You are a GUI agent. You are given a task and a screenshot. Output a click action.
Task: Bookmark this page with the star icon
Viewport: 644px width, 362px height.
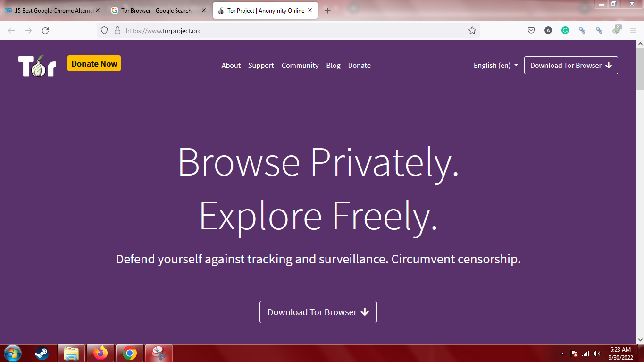[x=472, y=31]
